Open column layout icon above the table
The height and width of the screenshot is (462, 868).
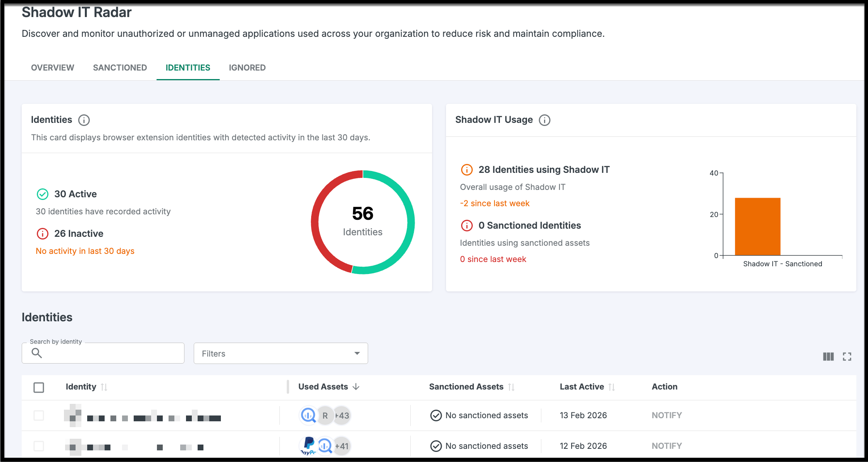(x=828, y=357)
